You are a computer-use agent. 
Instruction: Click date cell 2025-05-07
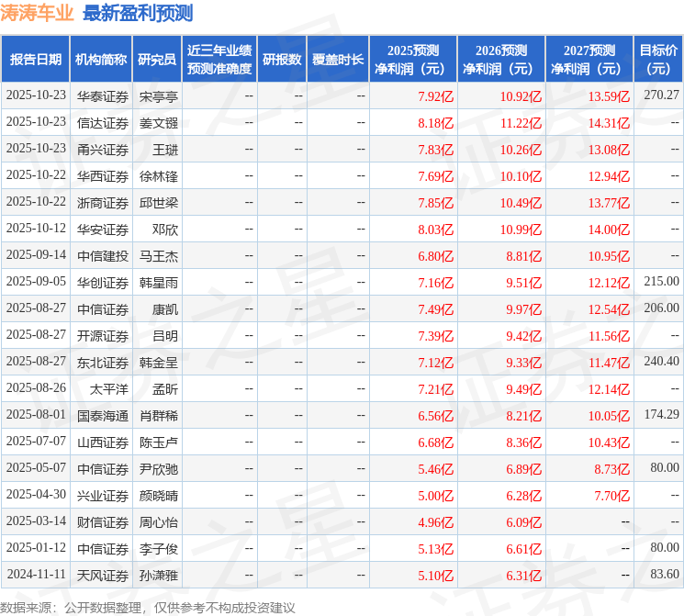click(36, 467)
